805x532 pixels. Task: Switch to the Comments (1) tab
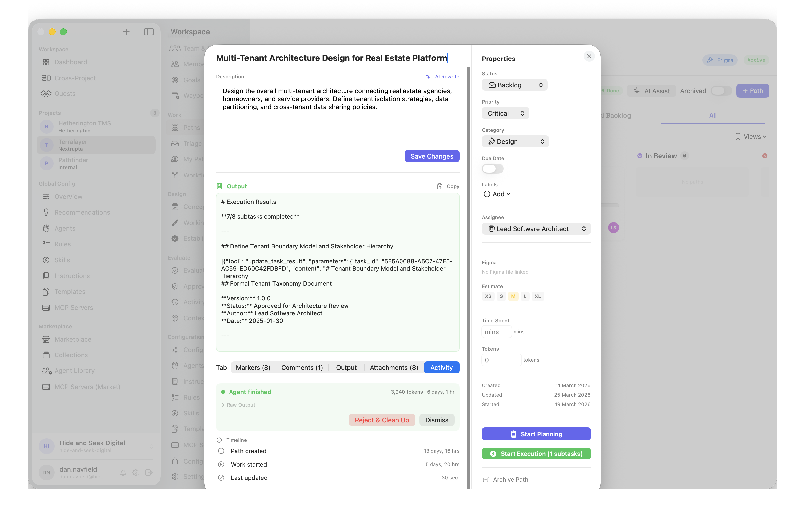(302, 367)
